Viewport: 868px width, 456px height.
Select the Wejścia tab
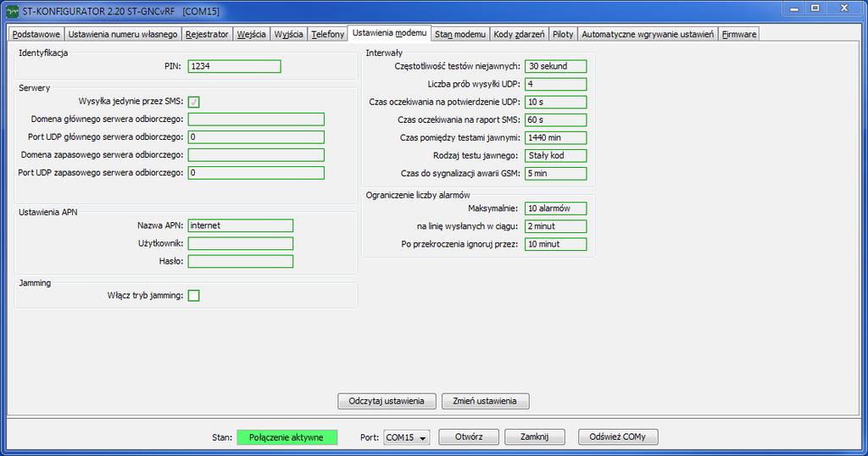tap(251, 34)
